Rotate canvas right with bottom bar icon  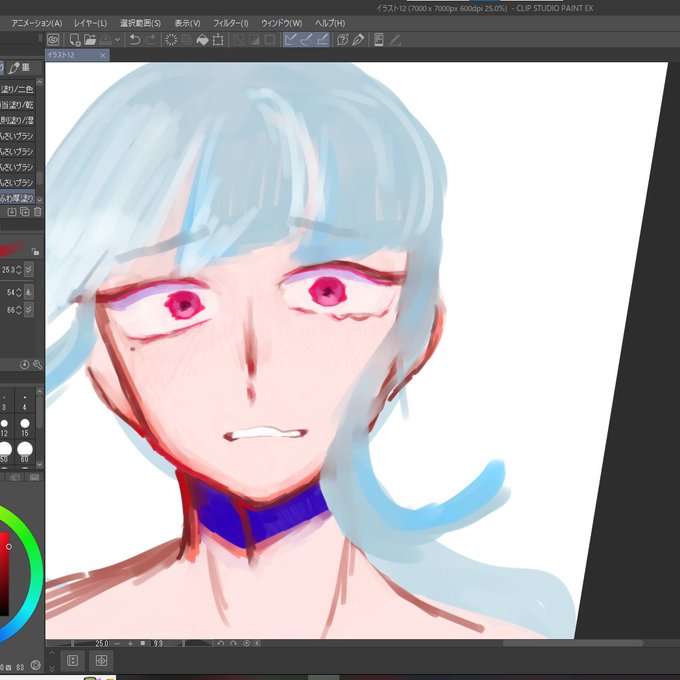coord(233,644)
